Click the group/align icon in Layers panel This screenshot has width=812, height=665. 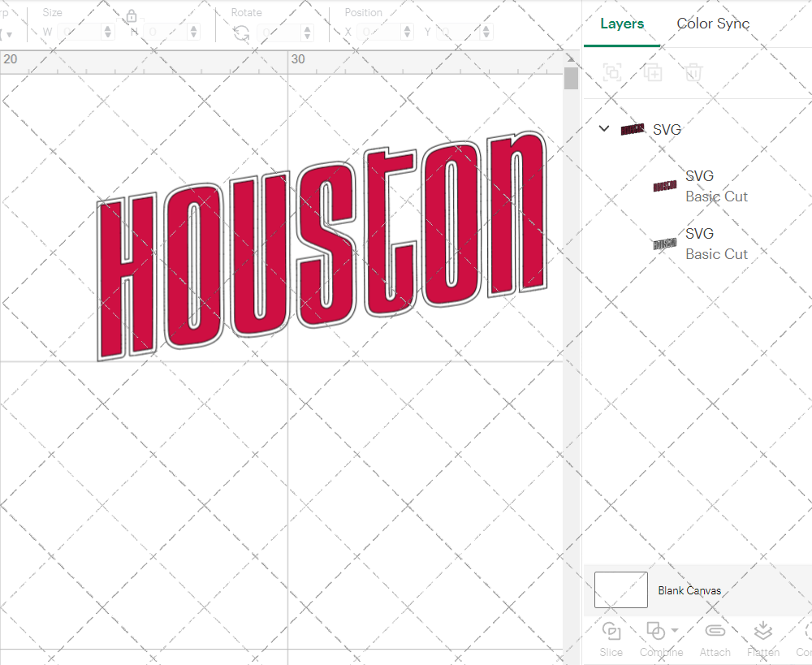611,72
